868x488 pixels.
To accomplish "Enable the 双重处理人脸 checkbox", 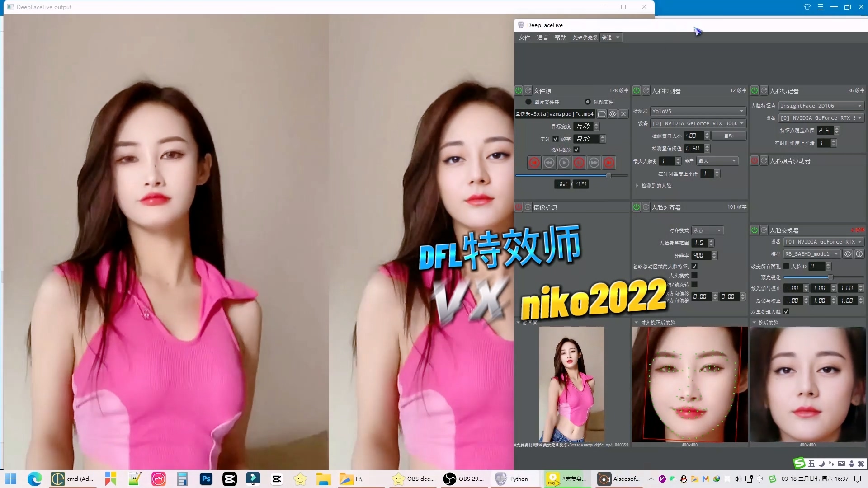I will [x=787, y=312].
